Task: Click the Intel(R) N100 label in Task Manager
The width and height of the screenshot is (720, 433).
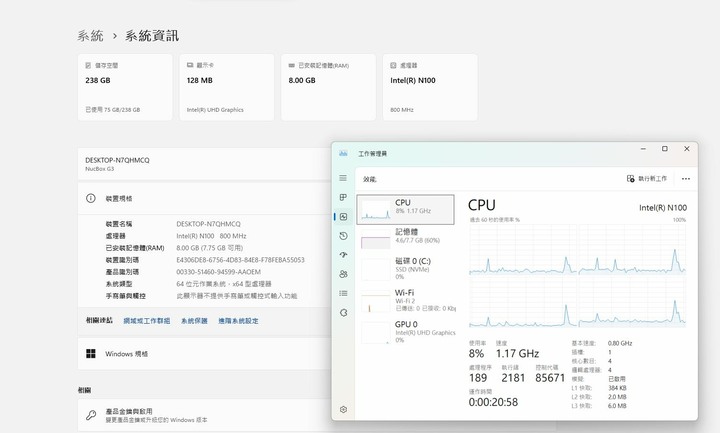Action: tap(663, 208)
